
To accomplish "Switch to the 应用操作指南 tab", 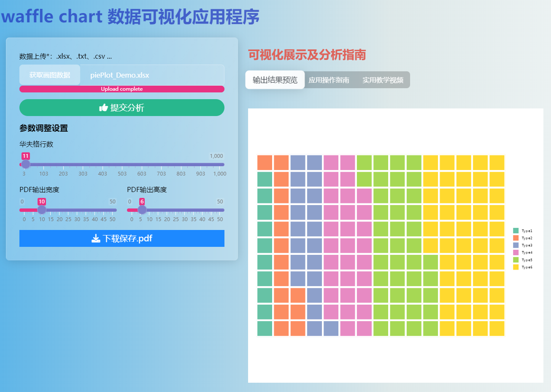I will [330, 79].
